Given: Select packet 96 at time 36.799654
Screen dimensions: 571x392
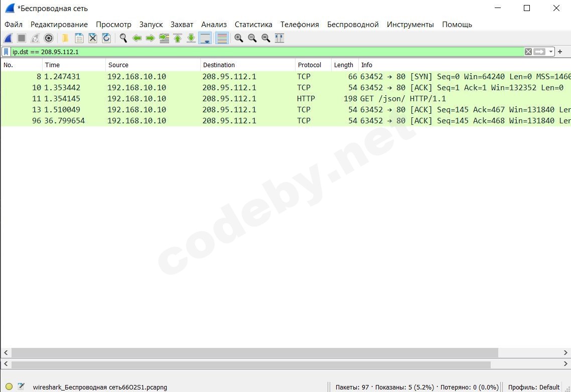Looking at the screenshot, I should click(x=285, y=120).
